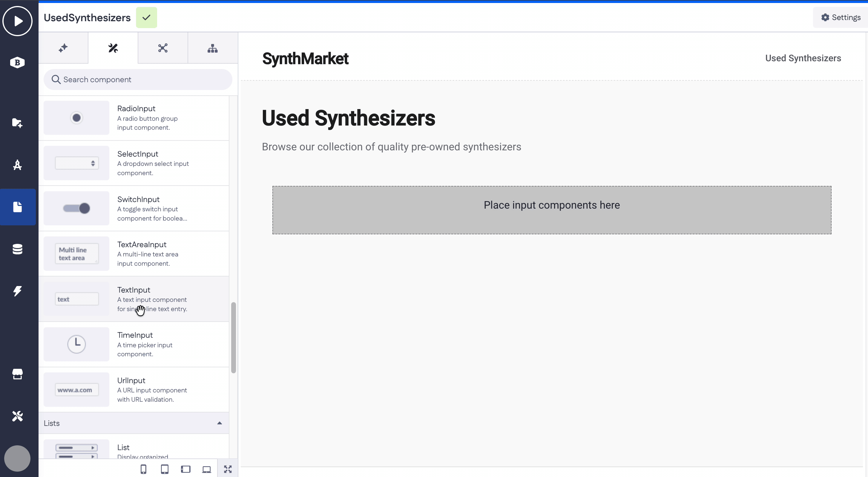Click the Used Synthesizers navigation link
This screenshot has width=868, height=477.
[803, 58]
